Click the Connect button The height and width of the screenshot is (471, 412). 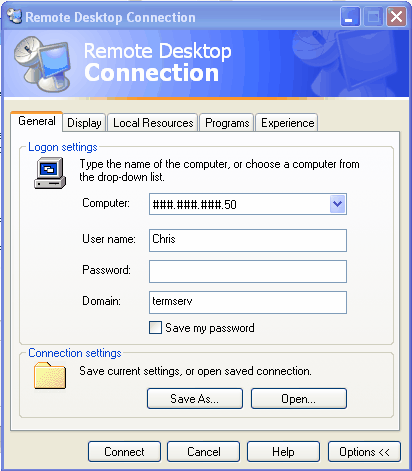(x=124, y=452)
